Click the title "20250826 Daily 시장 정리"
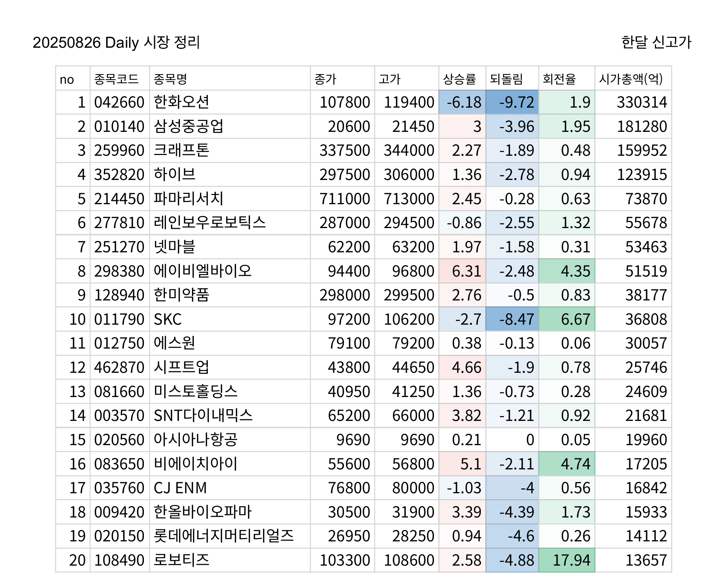Viewport: 728px width, 577px height. (x=116, y=43)
